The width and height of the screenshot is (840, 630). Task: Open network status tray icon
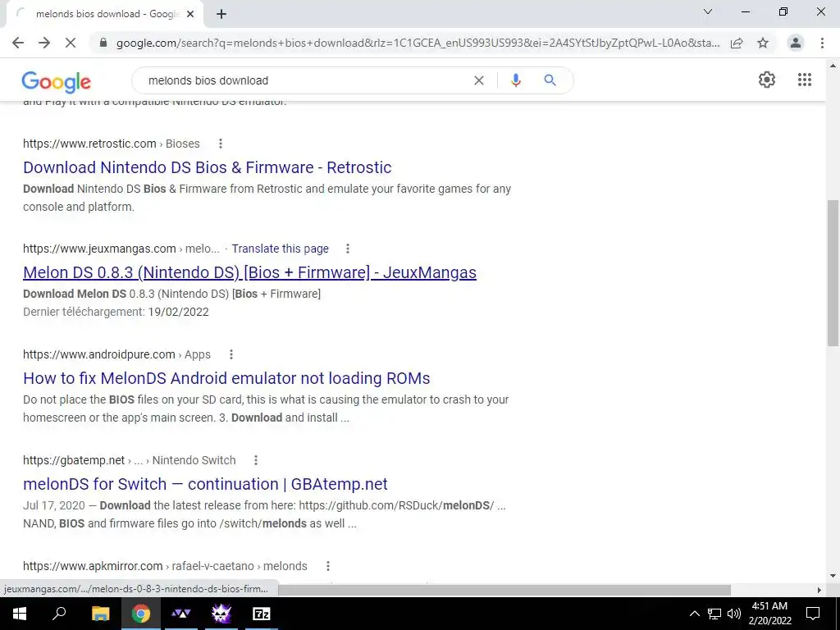pos(714,614)
